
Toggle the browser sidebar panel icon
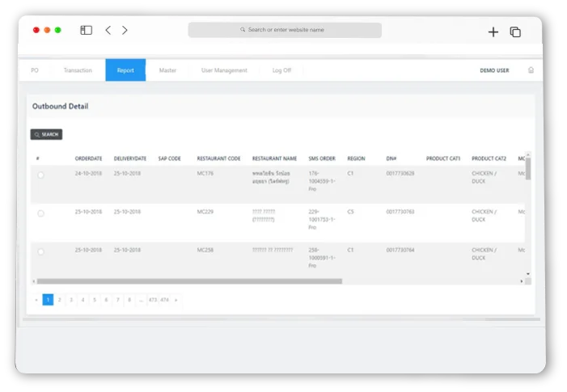(86, 31)
